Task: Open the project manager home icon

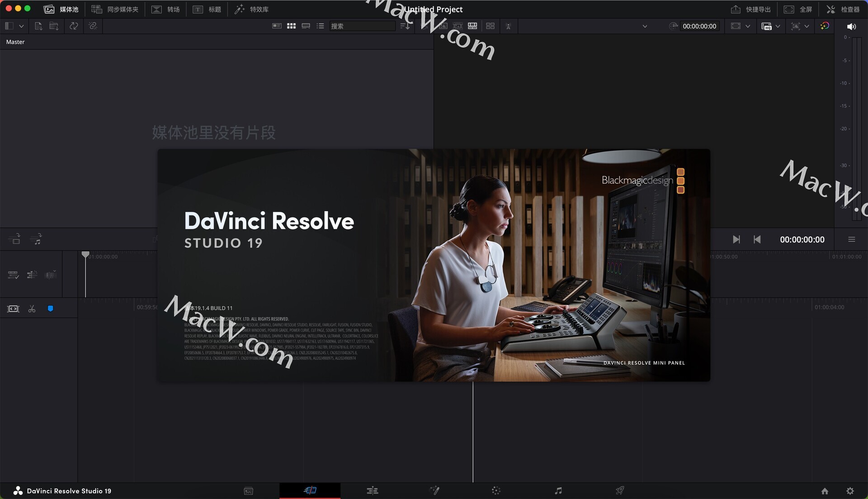Action: [825, 491]
